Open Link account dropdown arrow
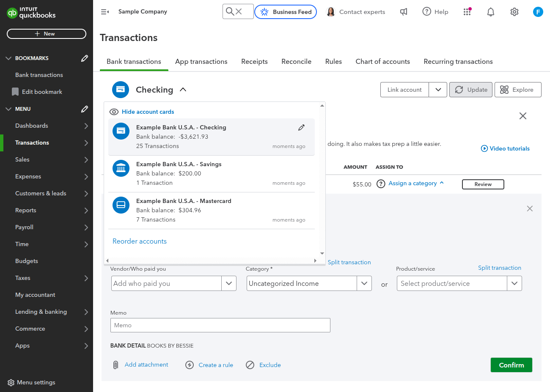 click(438, 90)
